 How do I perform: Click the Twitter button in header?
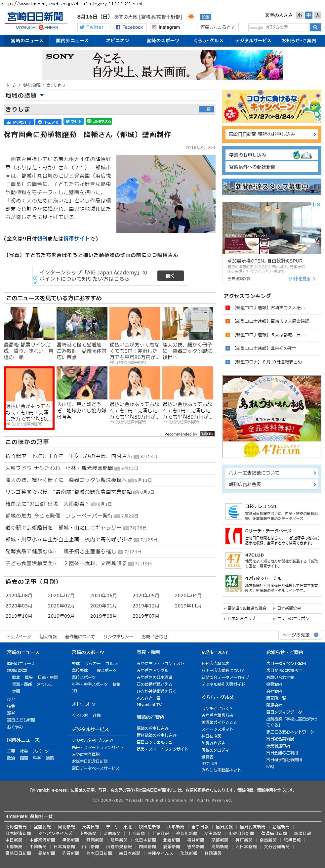coord(94,27)
